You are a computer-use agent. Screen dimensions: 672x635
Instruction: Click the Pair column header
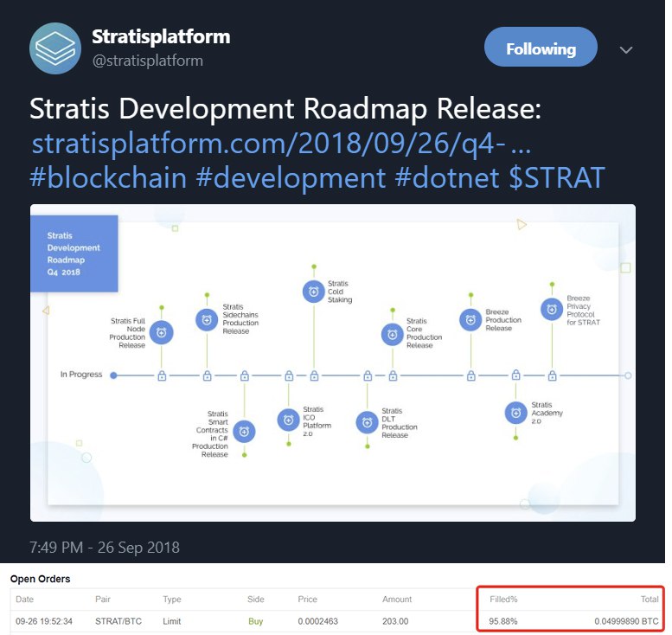pos(103,599)
